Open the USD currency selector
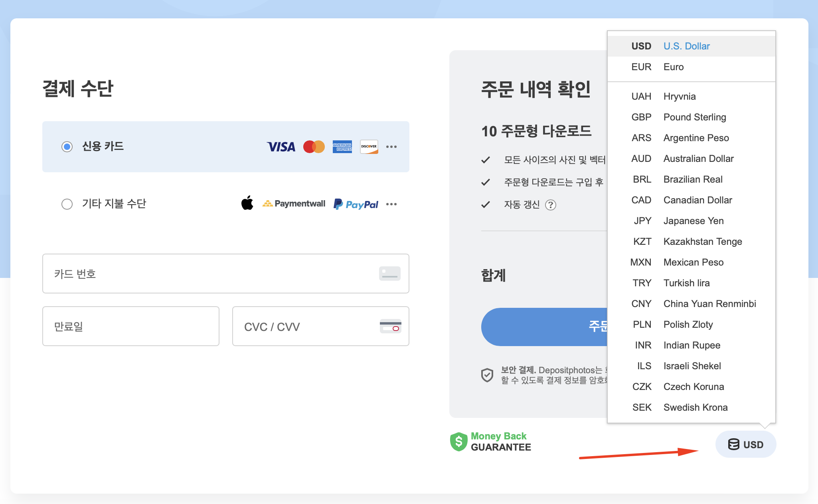 click(746, 444)
